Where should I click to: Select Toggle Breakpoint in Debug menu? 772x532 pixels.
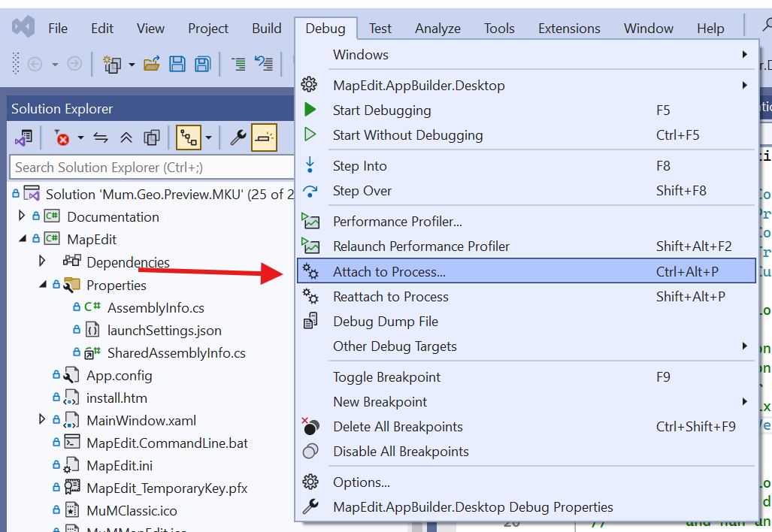pyautogui.click(x=386, y=377)
